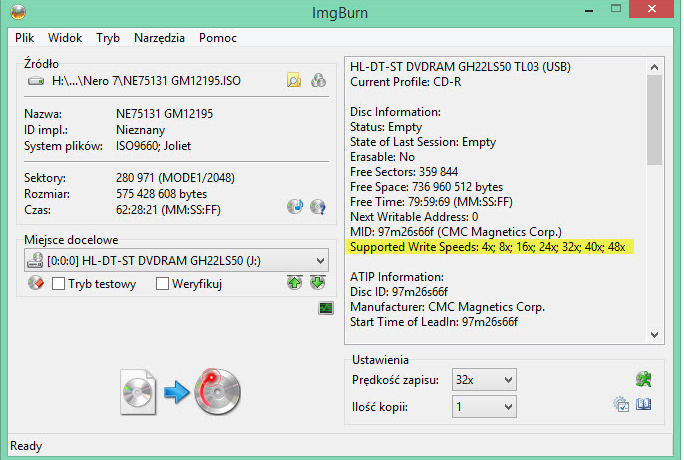
Task: Click scroll down arrow in disc info panel
Action: (x=654, y=335)
